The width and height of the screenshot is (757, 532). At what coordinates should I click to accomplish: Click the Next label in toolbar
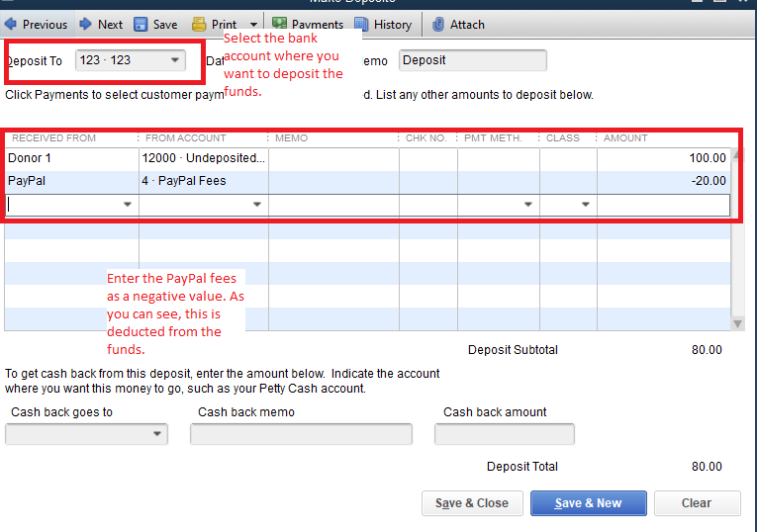110,25
